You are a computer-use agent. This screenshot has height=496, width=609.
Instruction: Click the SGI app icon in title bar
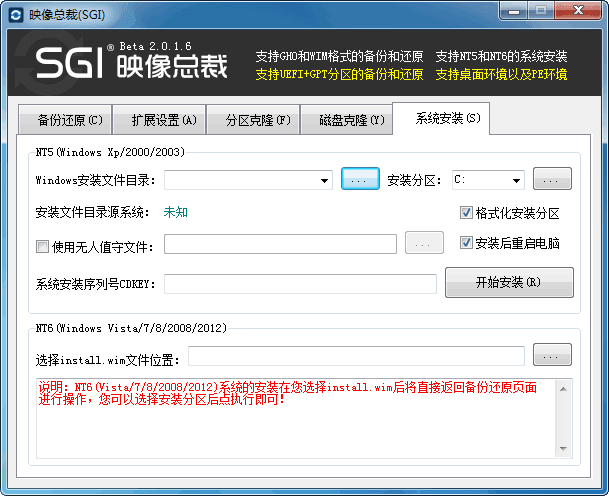pyautogui.click(x=16, y=15)
